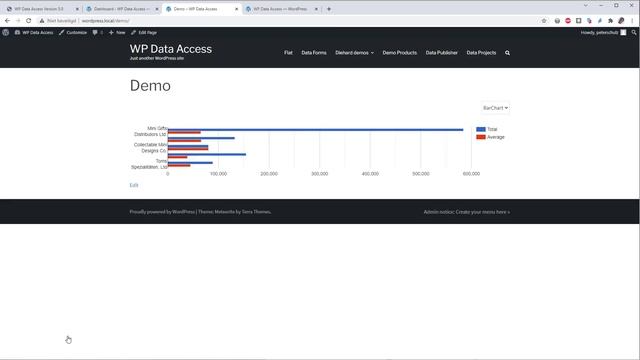640x360 pixels.
Task: Click the Demo page heading
Action: click(150, 86)
